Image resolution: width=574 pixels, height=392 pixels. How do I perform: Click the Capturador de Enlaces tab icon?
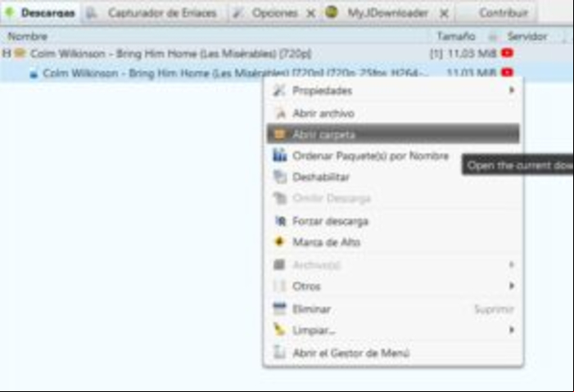(x=91, y=14)
